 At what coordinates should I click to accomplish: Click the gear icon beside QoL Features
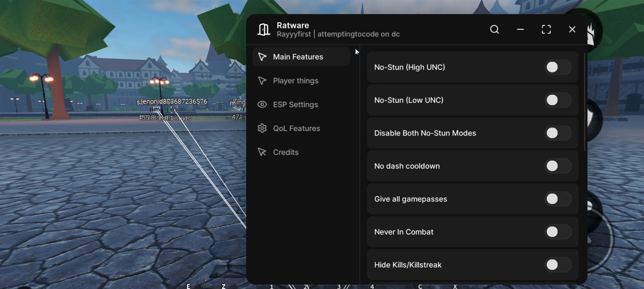tap(262, 128)
